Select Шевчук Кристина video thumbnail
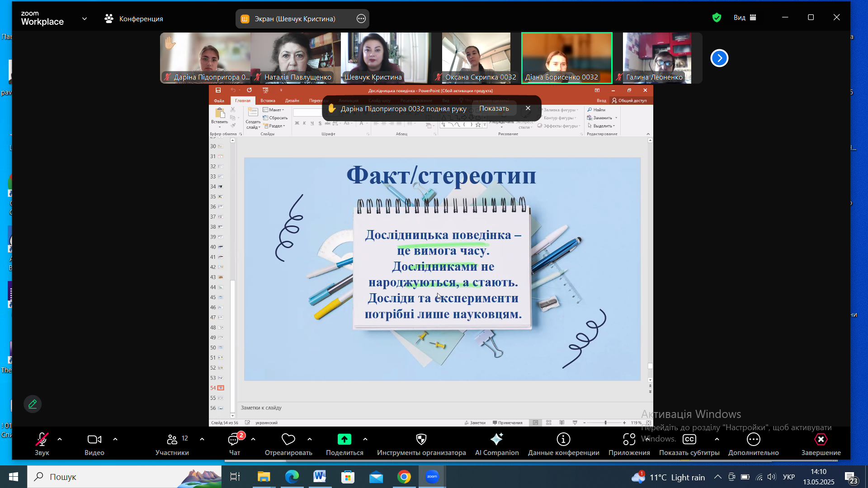868x488 pixels. 386,58
